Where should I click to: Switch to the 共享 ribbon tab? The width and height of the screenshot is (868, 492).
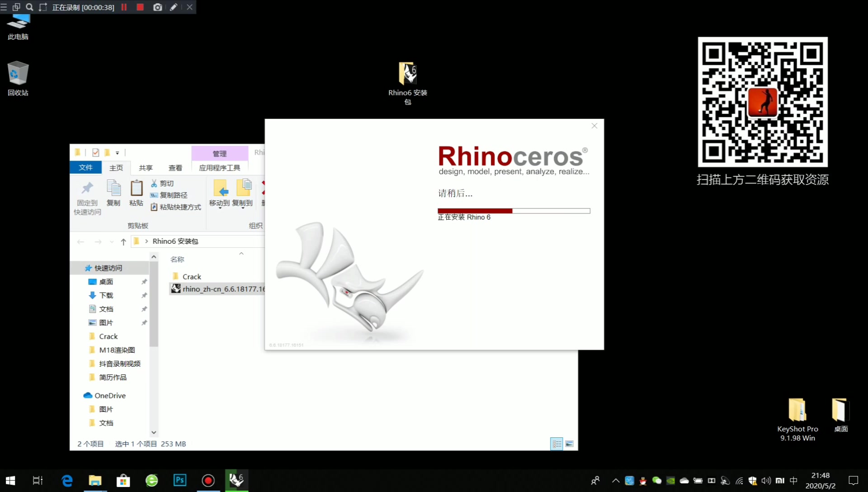tap(146, 168)
